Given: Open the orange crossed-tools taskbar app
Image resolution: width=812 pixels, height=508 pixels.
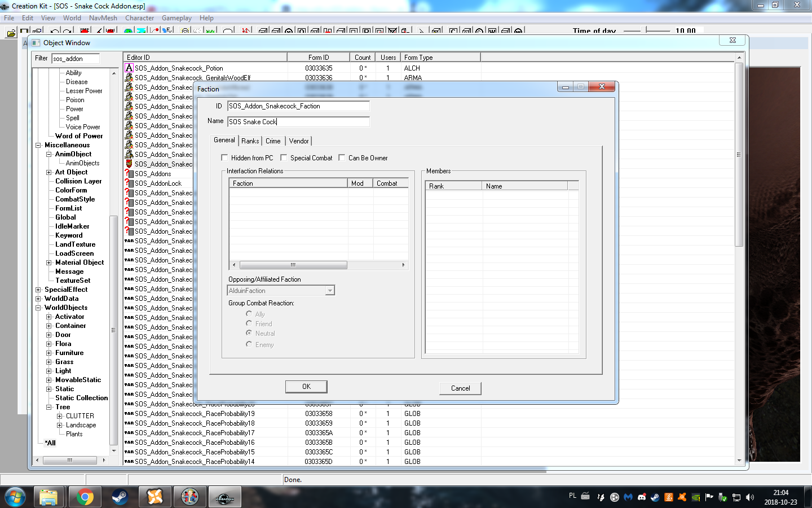Looking at the screenshot, I should pyautogui.click(x=155, y=497).
